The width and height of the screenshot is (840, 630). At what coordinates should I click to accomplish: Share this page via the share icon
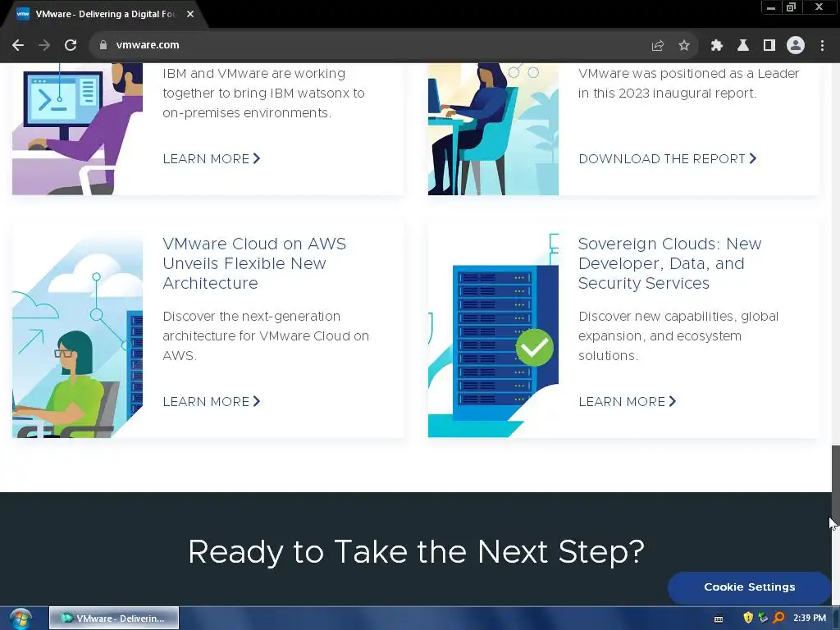click(657, 45)
